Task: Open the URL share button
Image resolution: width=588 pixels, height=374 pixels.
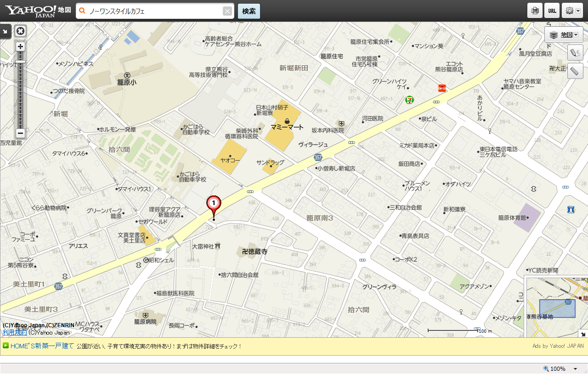Action: 552,11
